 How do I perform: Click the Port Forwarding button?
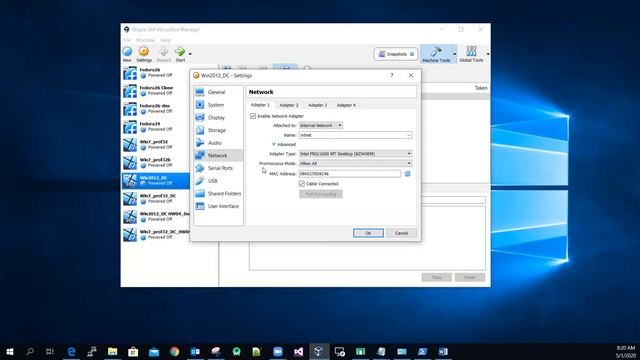[321, 194]
